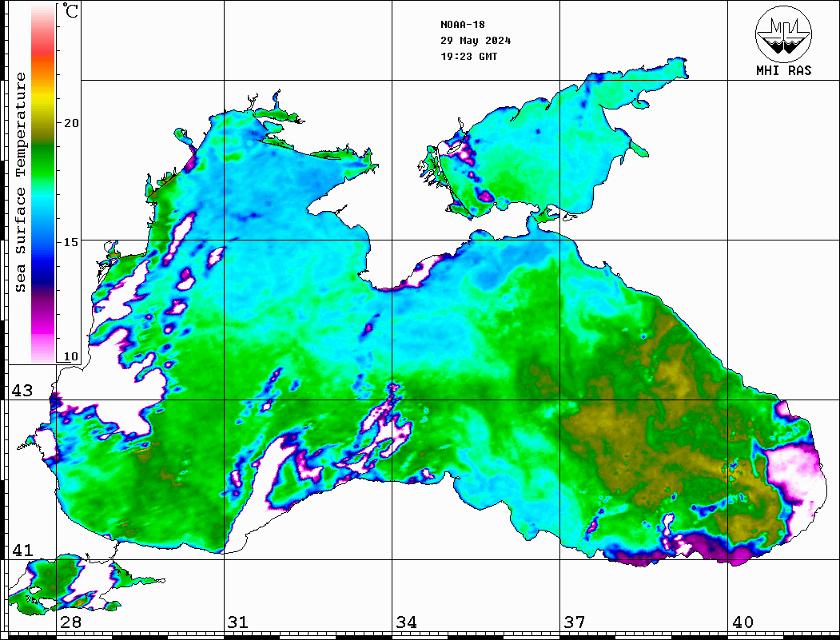The width and height of the screenshot is (840, 640).
Task: Click longitude label 37
Action: pyautogui.click(x=575, y=622)
